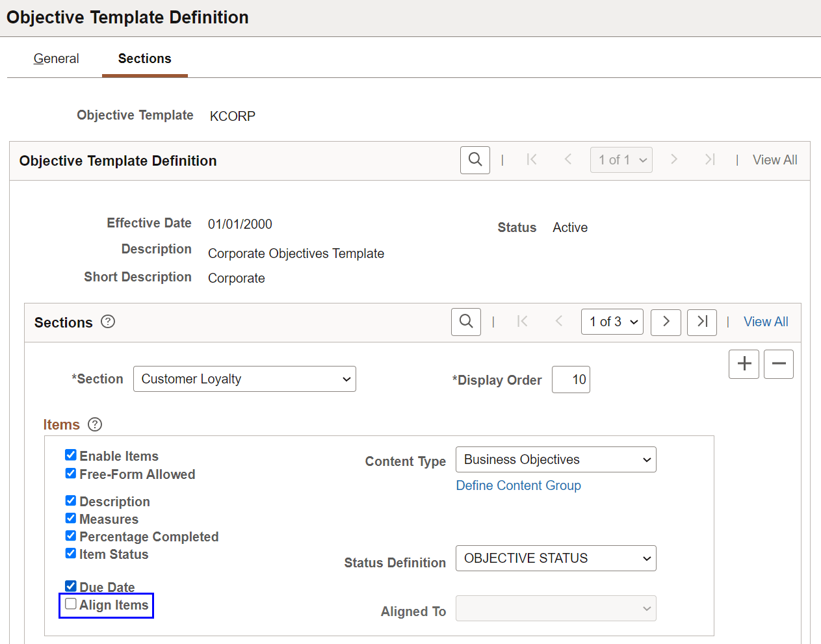Switch to the General tab
The width and height of the screenshot is (821, 644).
(56, 58)
